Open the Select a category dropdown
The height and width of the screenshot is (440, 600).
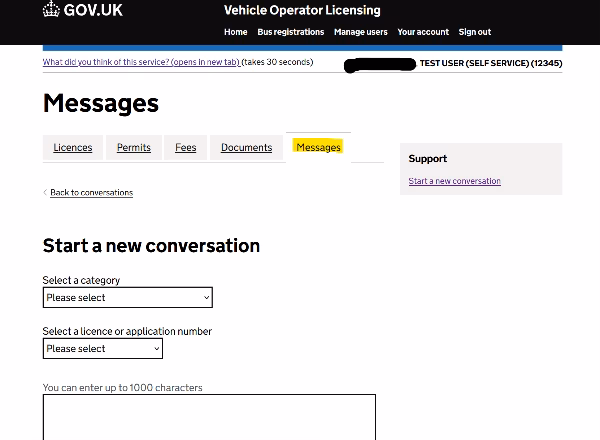[x=127, y=297]
